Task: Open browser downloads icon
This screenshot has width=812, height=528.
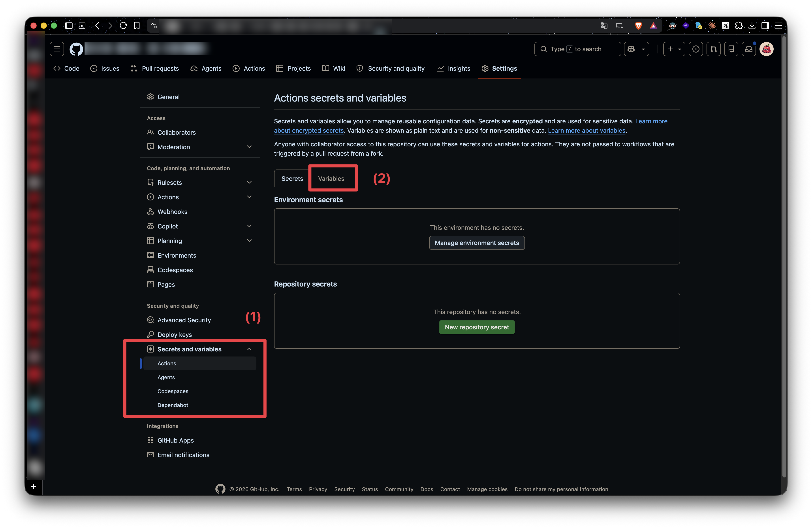Action: (752, 26)
